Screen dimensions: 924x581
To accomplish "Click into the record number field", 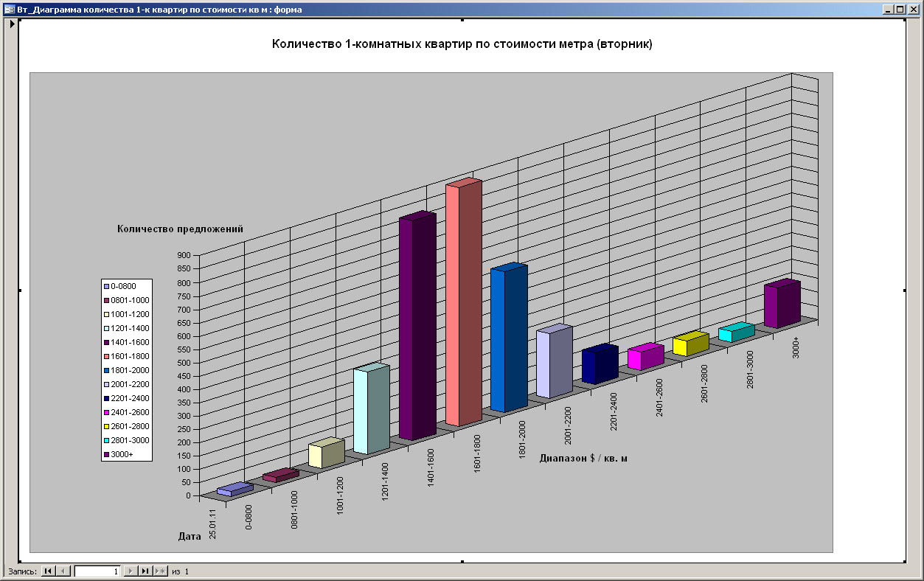I will tap(97, 571).
